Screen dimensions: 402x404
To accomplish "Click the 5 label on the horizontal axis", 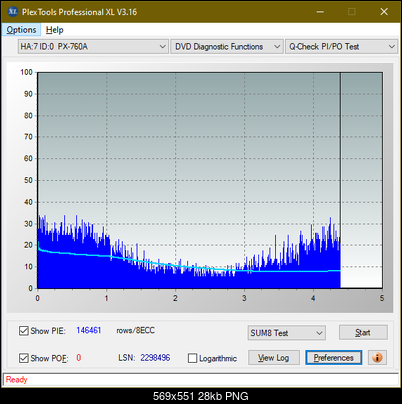I will click(382, 298).
